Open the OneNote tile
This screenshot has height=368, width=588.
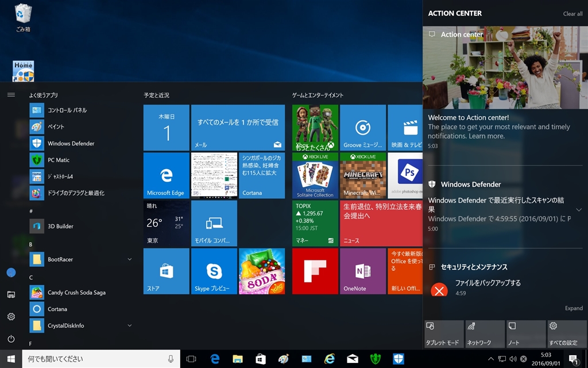362,271
